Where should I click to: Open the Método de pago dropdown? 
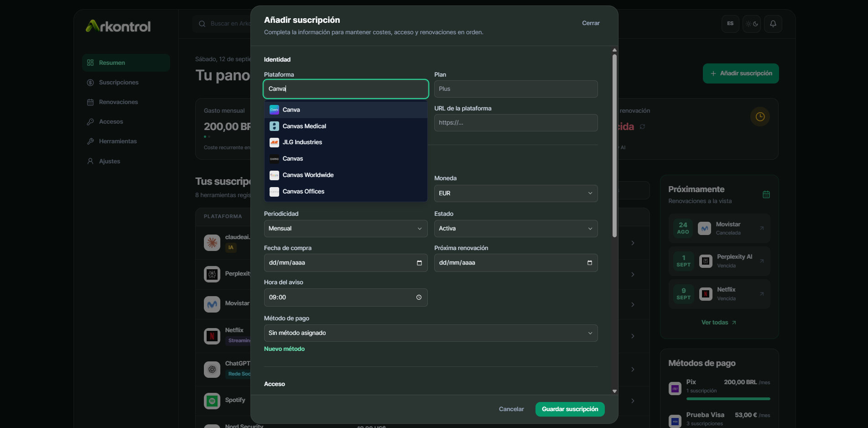pyautogui.click(x=431, y=333)
